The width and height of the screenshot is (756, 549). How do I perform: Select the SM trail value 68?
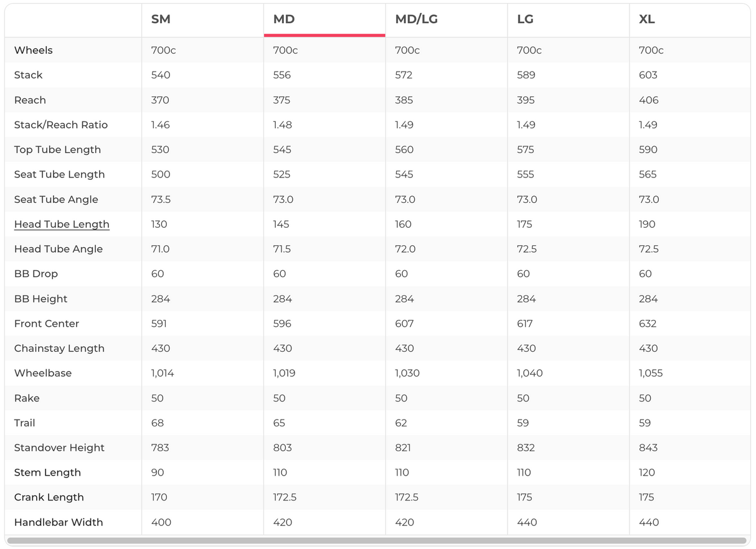point(158,423)
